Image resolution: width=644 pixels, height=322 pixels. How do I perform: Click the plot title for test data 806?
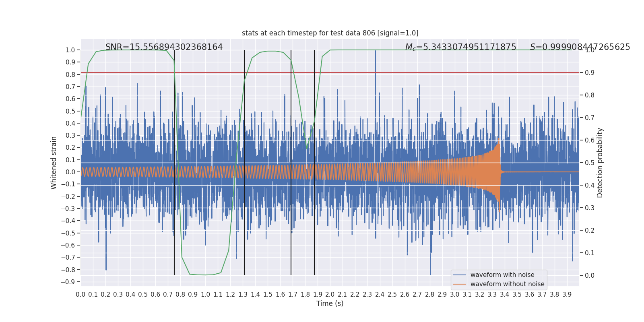[330, 33]
